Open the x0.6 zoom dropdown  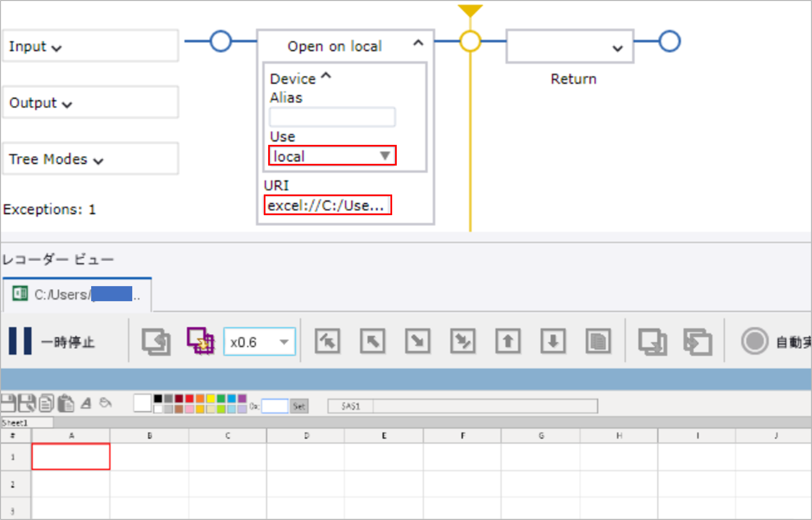[x=259, y=342]
